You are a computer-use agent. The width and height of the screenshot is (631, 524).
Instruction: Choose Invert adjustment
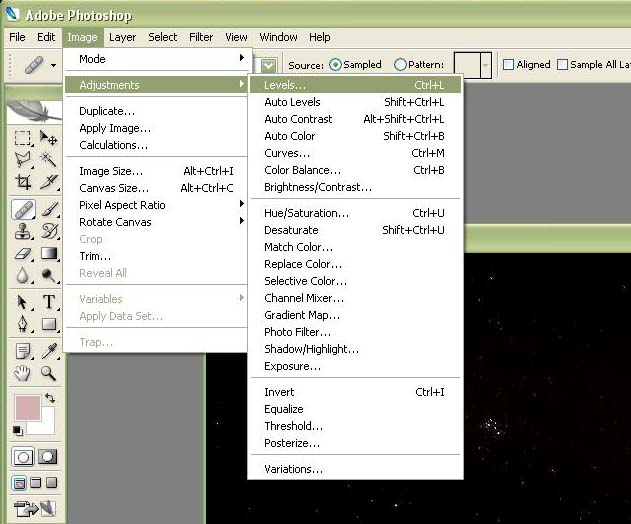[x=355, y=392]
